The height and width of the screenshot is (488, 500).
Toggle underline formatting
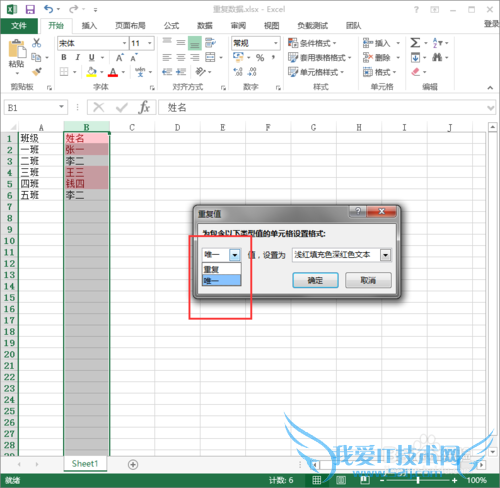point(92,58)
